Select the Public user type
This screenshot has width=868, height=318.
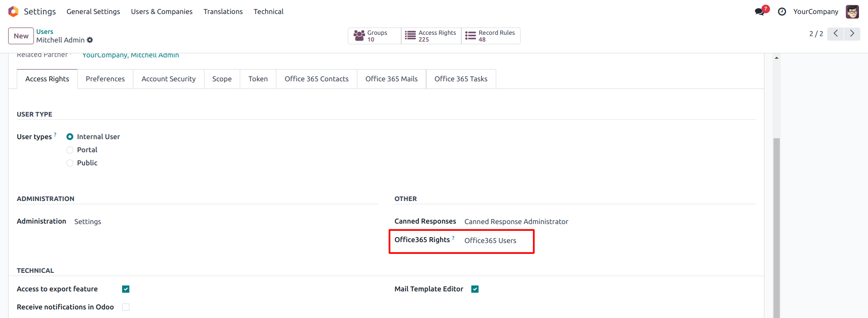(x=70, y=163)
